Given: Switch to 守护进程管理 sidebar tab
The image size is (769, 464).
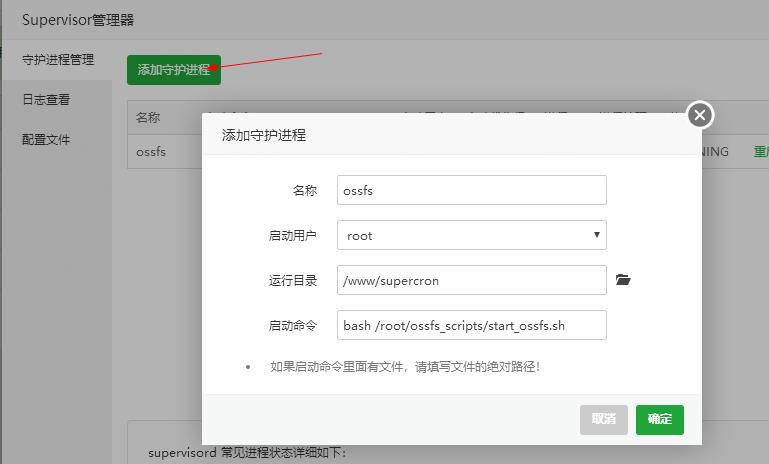Looking at the screenshot, I should point(58,60).
